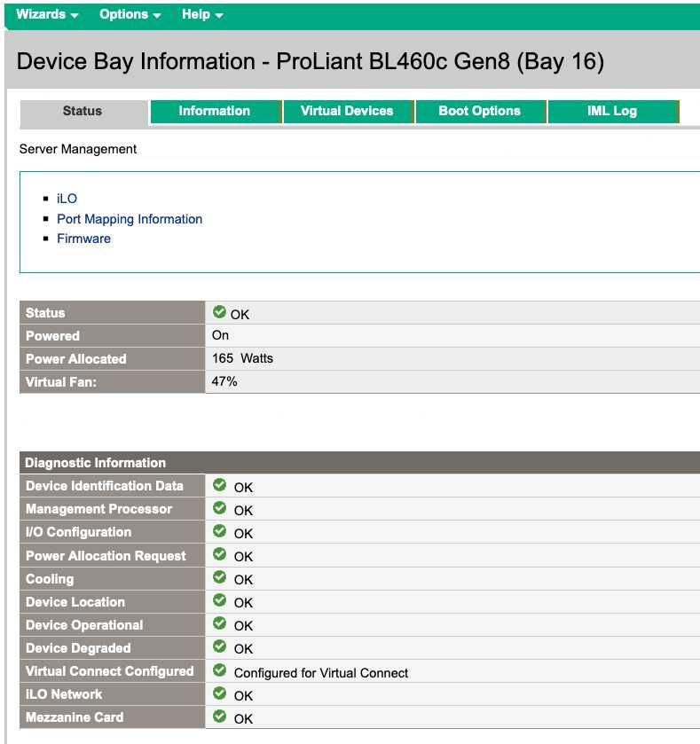Screen dimensions: 700x744
Task: Click the Mezzanine Card label
Action: [75, 717]
